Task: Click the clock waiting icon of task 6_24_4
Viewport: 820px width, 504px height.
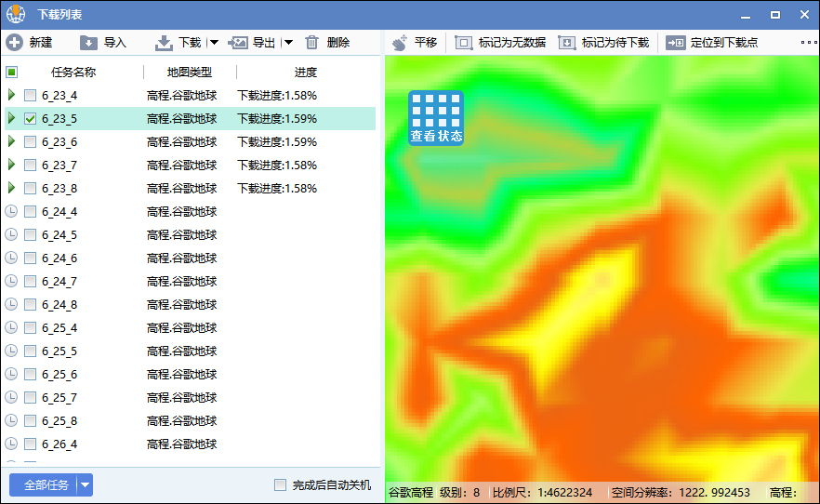Action: point(11,211)
